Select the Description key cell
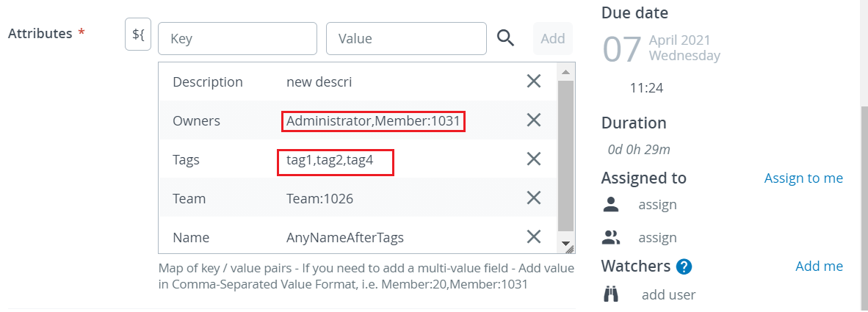The image size is (868, 312). pyautogui.click(x=208, y=82)
